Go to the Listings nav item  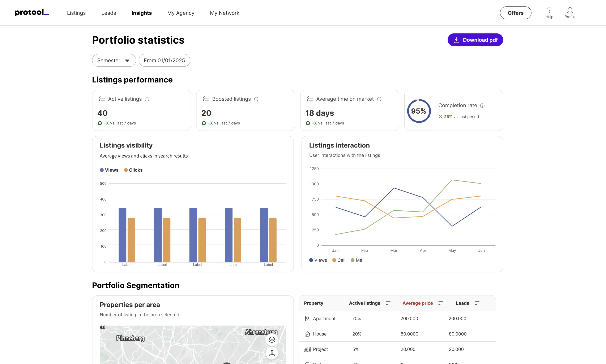click(x=76, y=13)
